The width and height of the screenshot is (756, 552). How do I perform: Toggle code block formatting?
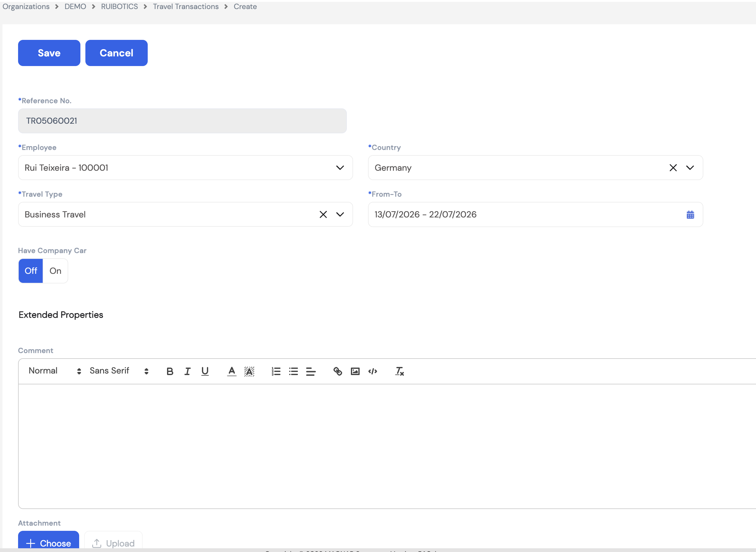pos(373,371)
